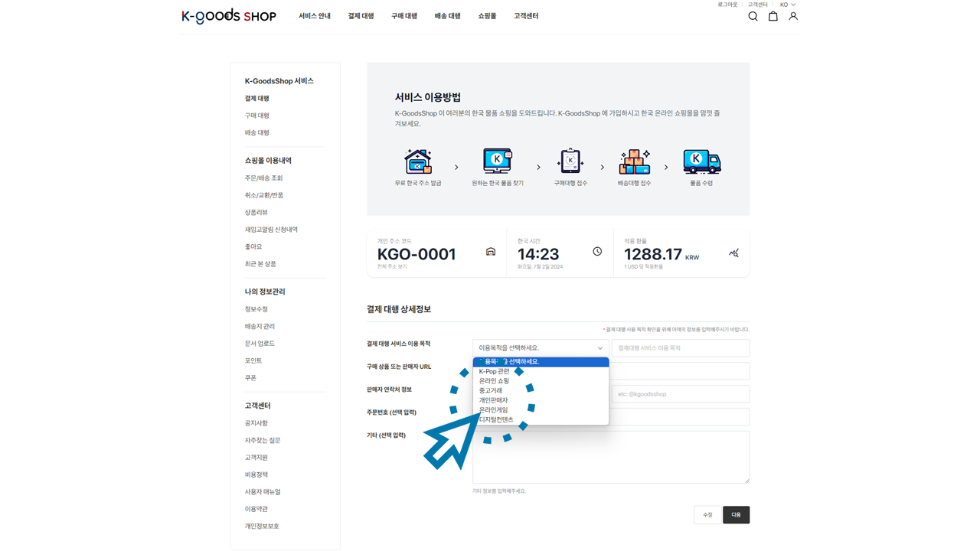Click the K-goods SHOP logo

point(228,16)
